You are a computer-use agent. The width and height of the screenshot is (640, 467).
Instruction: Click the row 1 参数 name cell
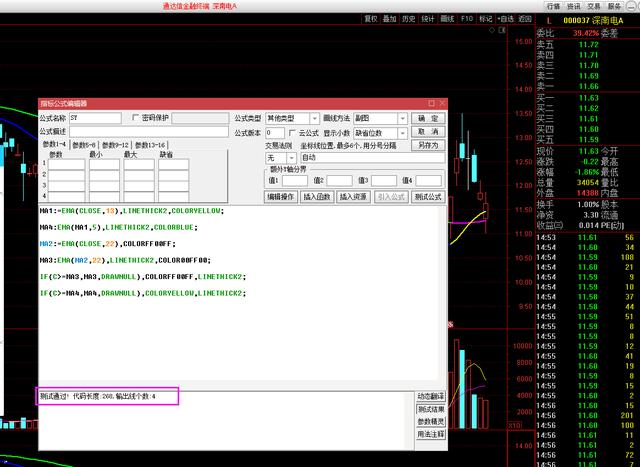tap(67, 164)
